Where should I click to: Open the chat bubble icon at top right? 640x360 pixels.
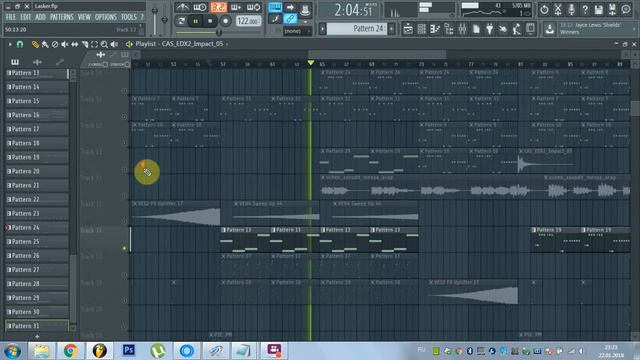[626, 9]
